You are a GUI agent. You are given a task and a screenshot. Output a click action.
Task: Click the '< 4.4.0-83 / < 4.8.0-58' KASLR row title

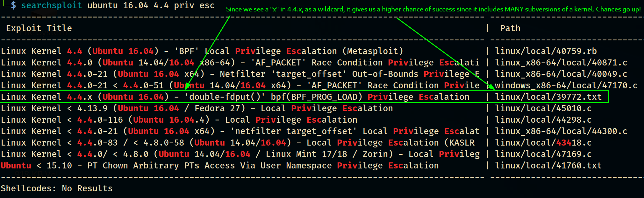coord(238,143)
